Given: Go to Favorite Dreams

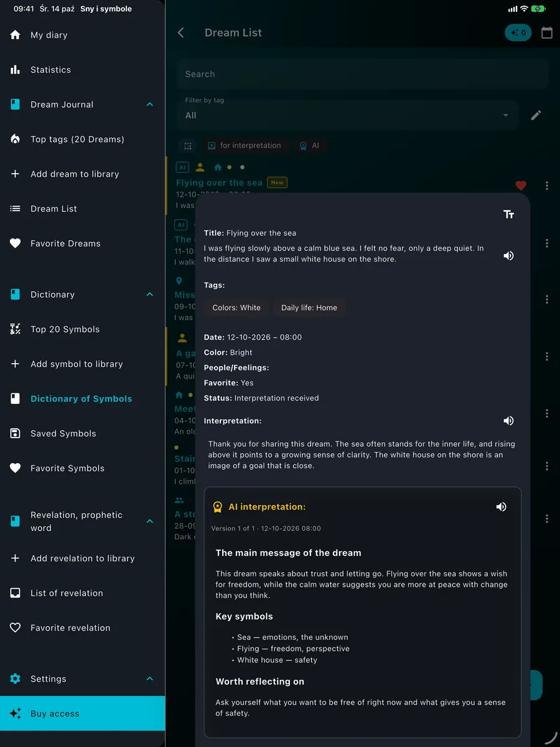Looking at the screenshot, I should click(x=83, y=243).
